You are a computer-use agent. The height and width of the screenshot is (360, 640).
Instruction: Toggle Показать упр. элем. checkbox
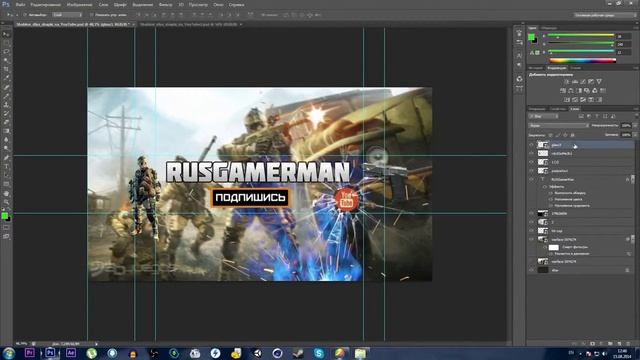(91, 15)
